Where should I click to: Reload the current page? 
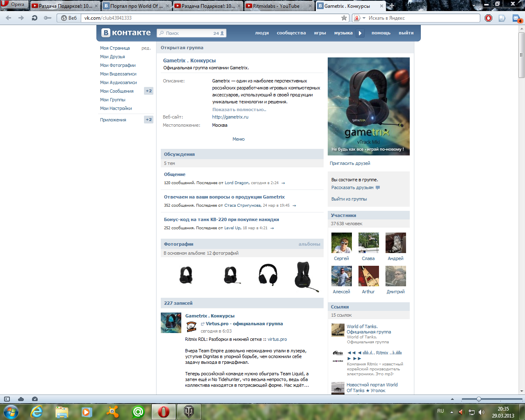click(34, 18)
